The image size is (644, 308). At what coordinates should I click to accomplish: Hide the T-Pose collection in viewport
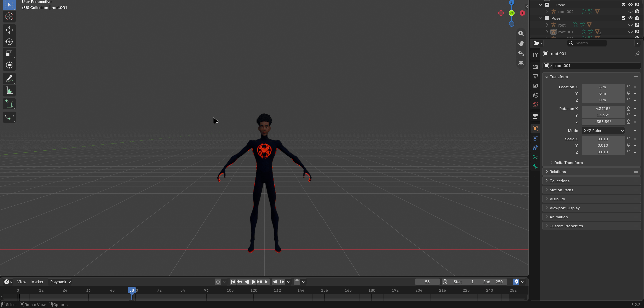tap(630, 5)
